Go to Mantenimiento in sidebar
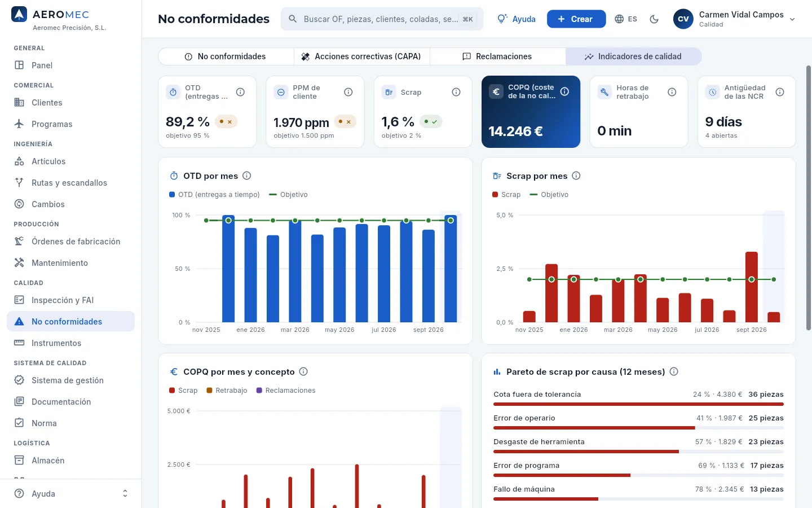Image resolution: width=812 pixels, height=508 pixels. 70,263
